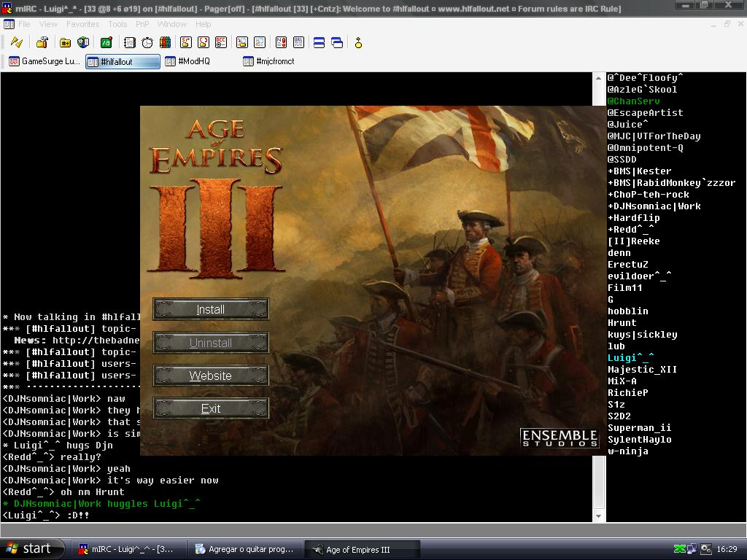Open the Notify List icon
The image size is (747, 560).
tap(281, 43)
